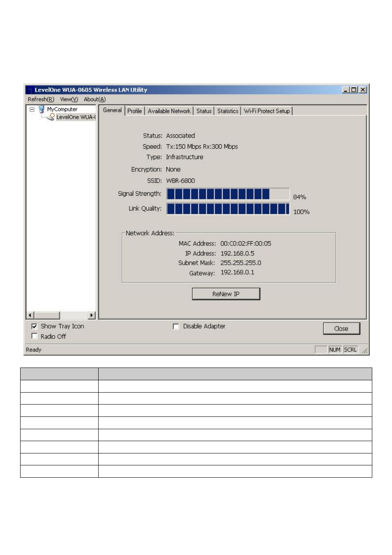Viewport: 392px width, 555px height.
Task: Click the Link Quality progress bar
Action: coord(228,209)
